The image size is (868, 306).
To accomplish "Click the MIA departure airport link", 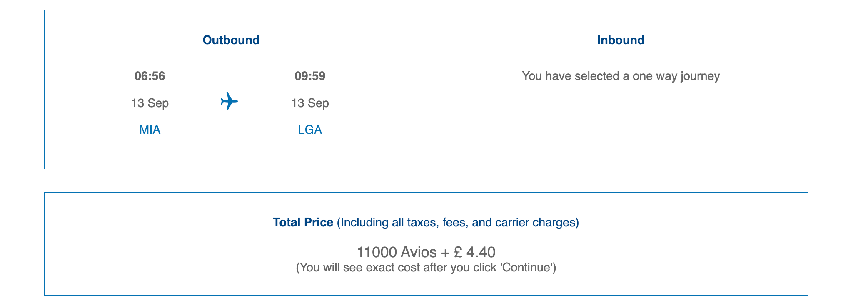I will click(x=150, y=130).
